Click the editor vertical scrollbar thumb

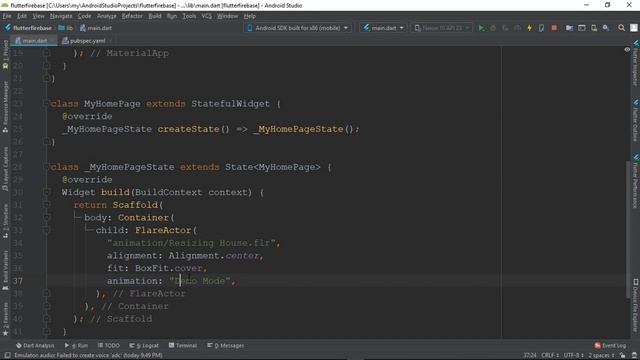coord(628,229)
